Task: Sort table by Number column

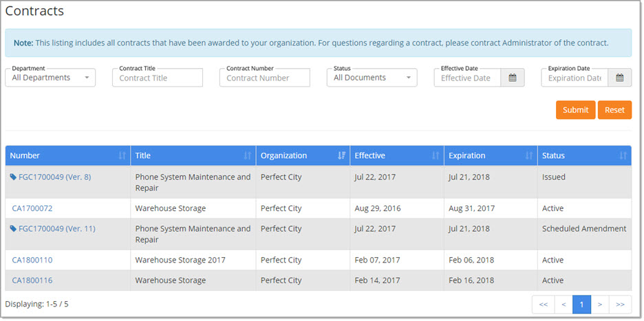Action: click(x=122, y=156)
